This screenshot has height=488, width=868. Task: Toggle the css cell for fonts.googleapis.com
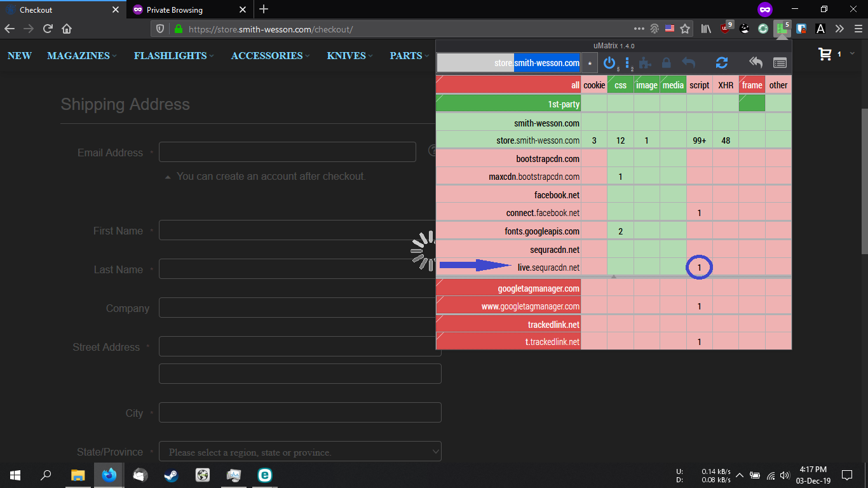tap(620, 231)
